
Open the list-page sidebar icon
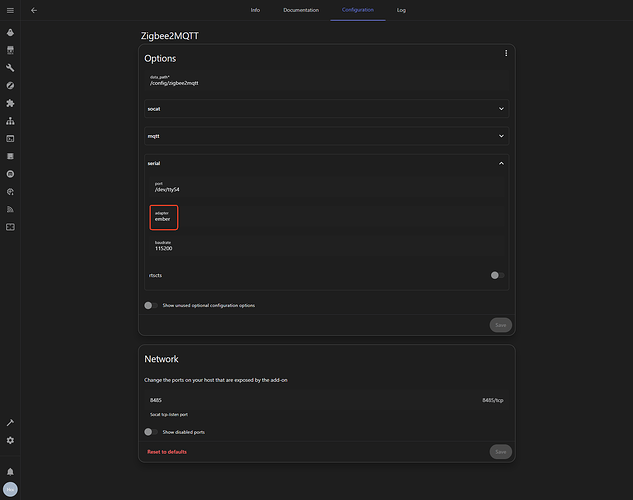point(10,156)
